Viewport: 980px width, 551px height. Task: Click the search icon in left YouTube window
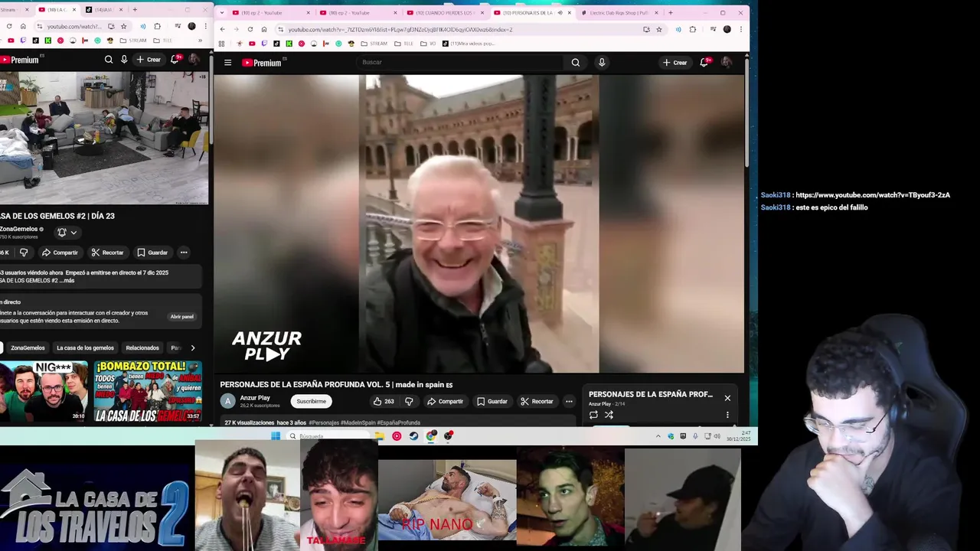(109, 59)
